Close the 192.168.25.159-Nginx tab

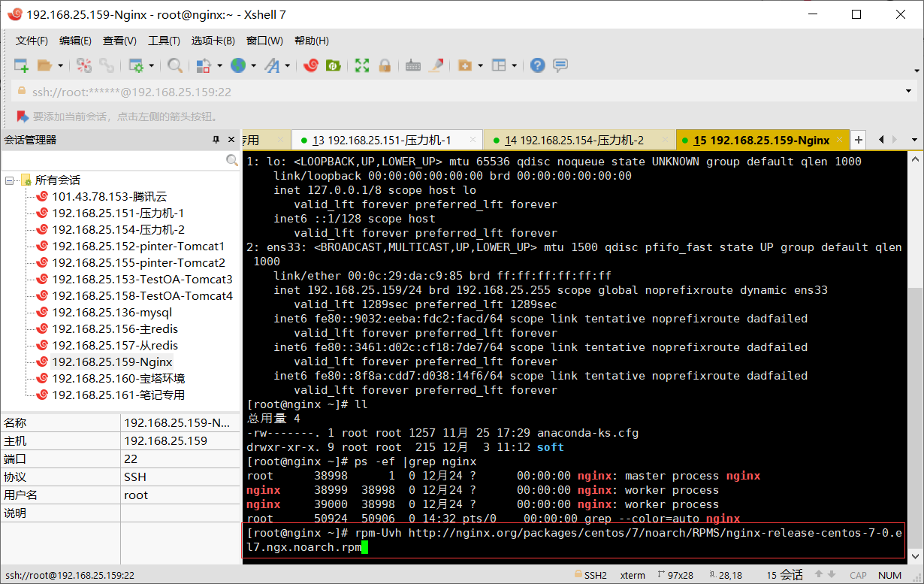pyautogui.click(x=839, y=140)
